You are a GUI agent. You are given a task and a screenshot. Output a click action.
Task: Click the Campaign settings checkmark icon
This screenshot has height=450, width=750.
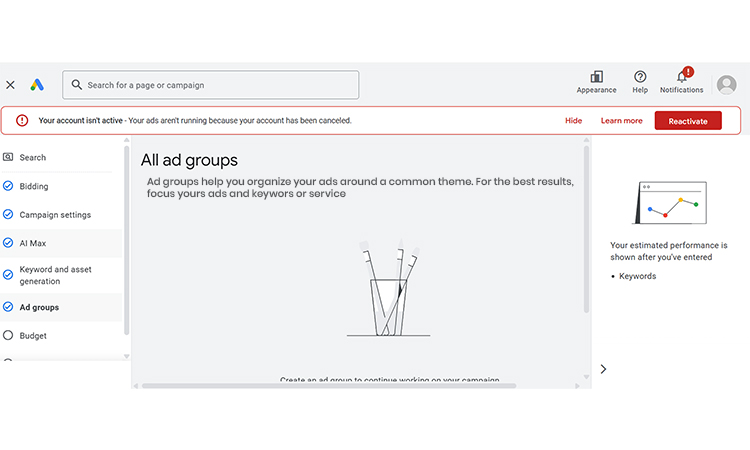tap(8, 214)
